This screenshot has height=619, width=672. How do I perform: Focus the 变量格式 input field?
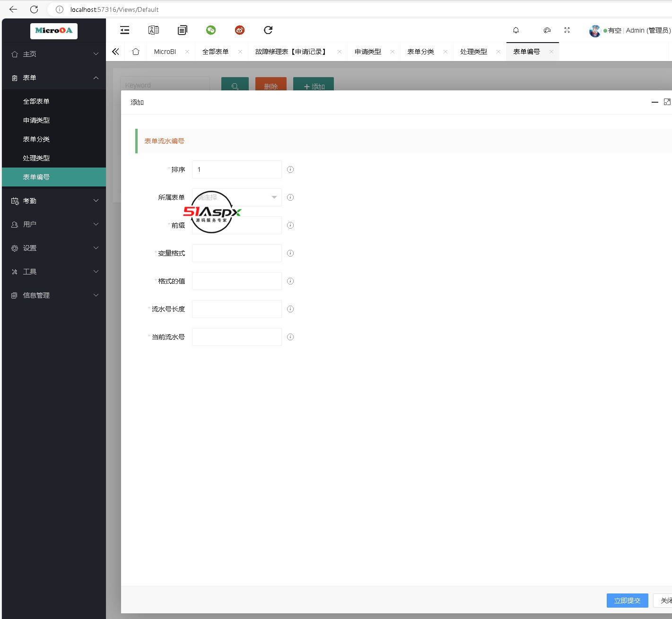click(x=237, y=253)
